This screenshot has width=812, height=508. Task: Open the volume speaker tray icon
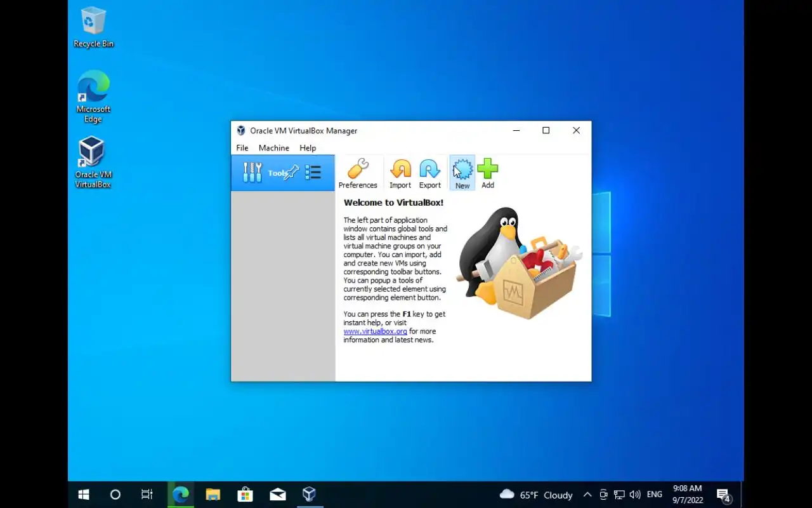[635, 495]
